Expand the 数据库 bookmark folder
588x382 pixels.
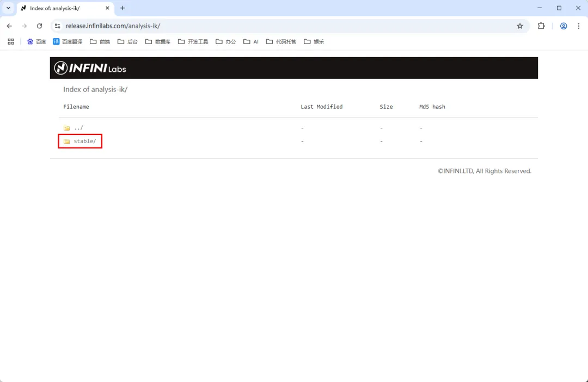158,41
